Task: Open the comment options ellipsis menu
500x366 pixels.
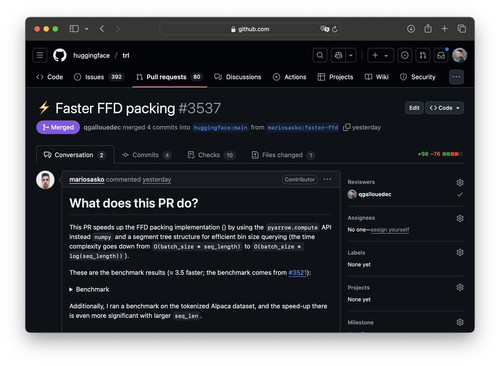Action: pos(327,179)
